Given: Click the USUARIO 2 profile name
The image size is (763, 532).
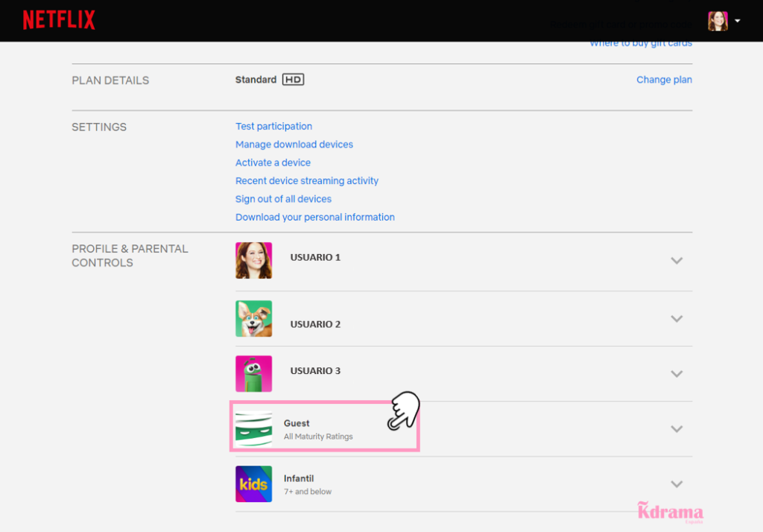Looking at the screenshot, I should click(x=315, y=324).
